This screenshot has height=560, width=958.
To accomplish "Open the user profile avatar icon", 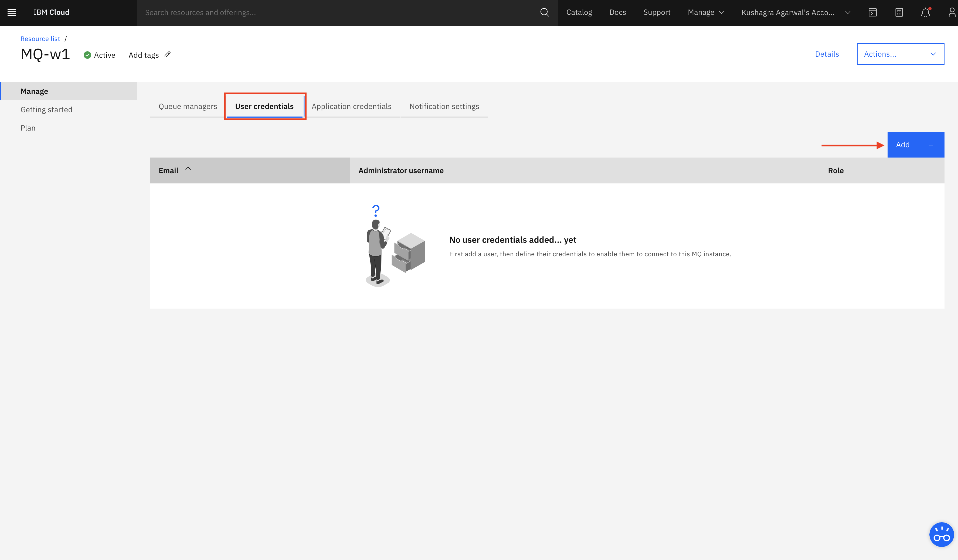I will coord(952,12).
